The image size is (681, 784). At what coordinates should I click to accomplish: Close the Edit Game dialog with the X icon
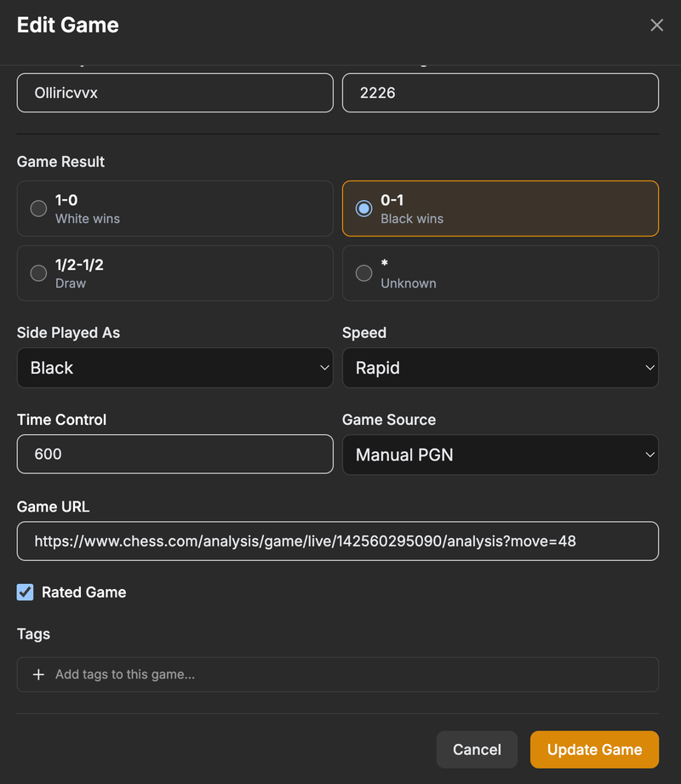(656, 26)
